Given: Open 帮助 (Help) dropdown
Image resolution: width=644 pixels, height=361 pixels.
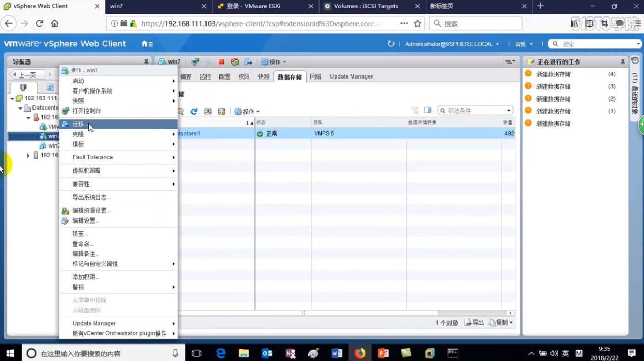Looking at the screenshot, I should [524, 44].
